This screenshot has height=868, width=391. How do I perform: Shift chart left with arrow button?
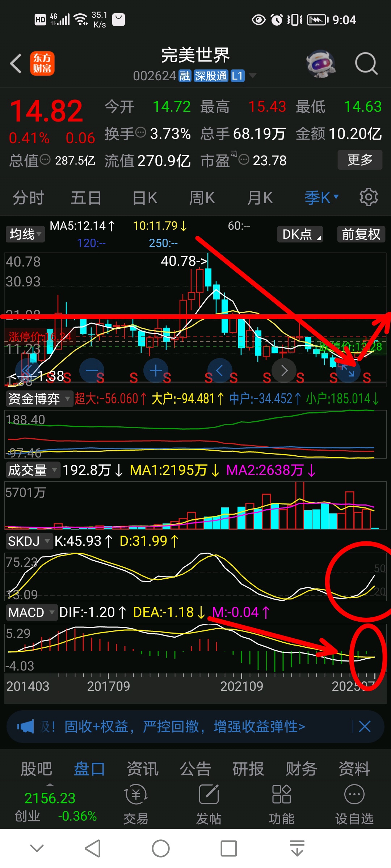click(219, 370)
